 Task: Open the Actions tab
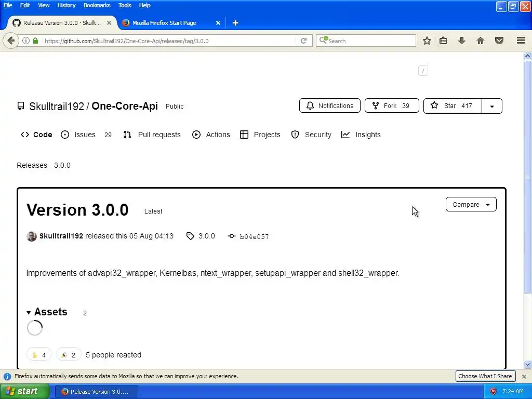click(211, 135)
